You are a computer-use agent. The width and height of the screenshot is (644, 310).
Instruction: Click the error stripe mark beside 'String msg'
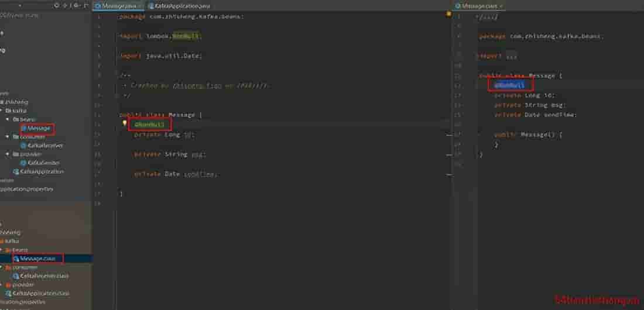click(x=449, y=155)
